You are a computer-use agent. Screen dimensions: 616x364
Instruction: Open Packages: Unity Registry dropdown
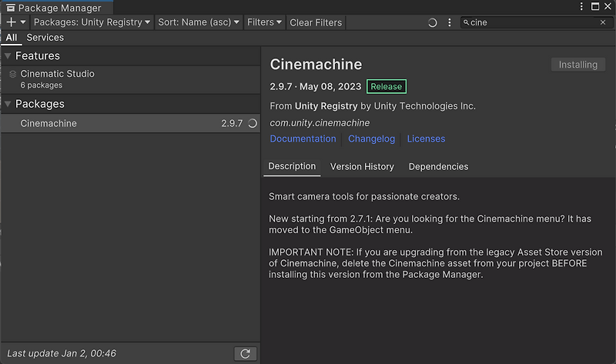point(92,22)
